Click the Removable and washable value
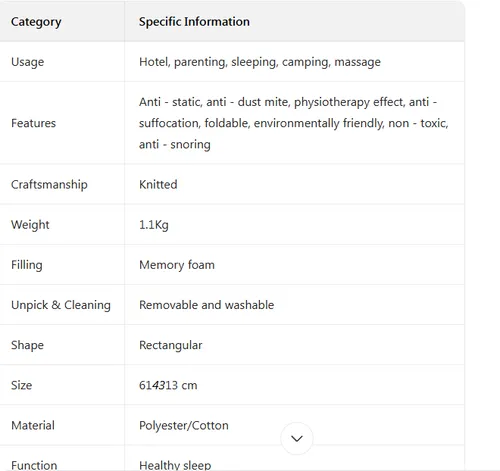 [x=206, y=305]
